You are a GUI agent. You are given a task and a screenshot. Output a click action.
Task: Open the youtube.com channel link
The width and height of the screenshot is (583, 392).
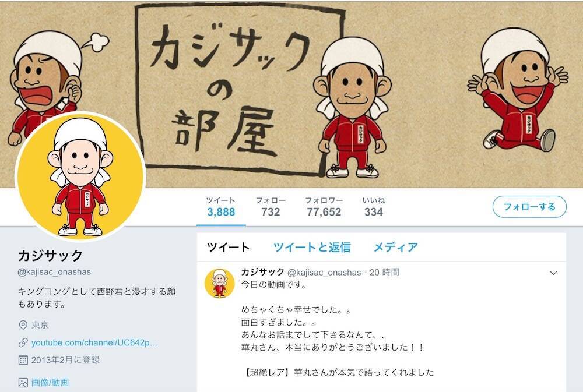pyautogui.click(x=95, y=342)
